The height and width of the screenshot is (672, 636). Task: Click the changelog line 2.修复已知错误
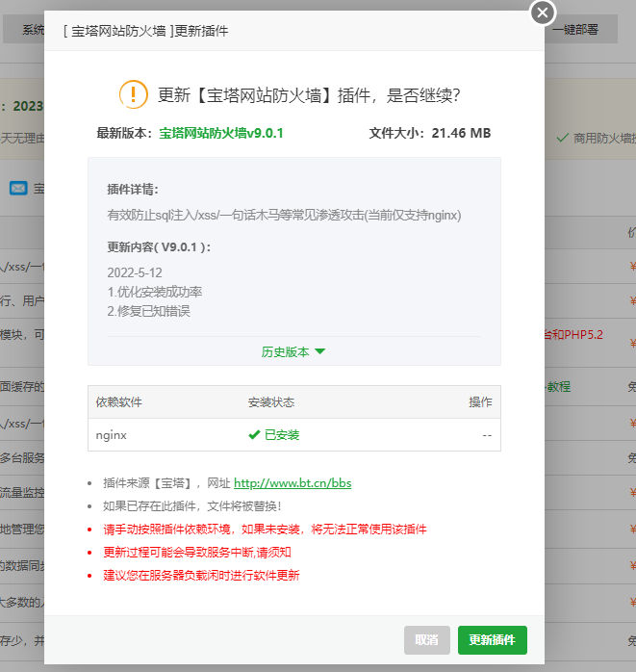[x=148, y=311]
